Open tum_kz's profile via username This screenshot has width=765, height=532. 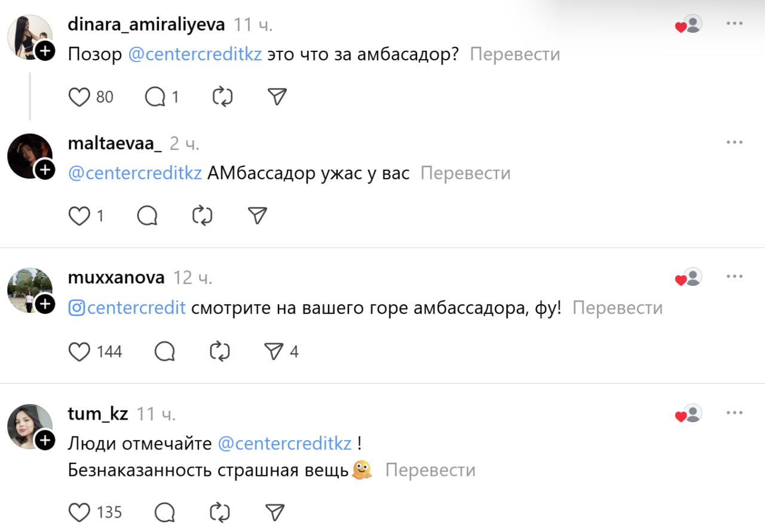pyautogui.click(x=98, y=414)
